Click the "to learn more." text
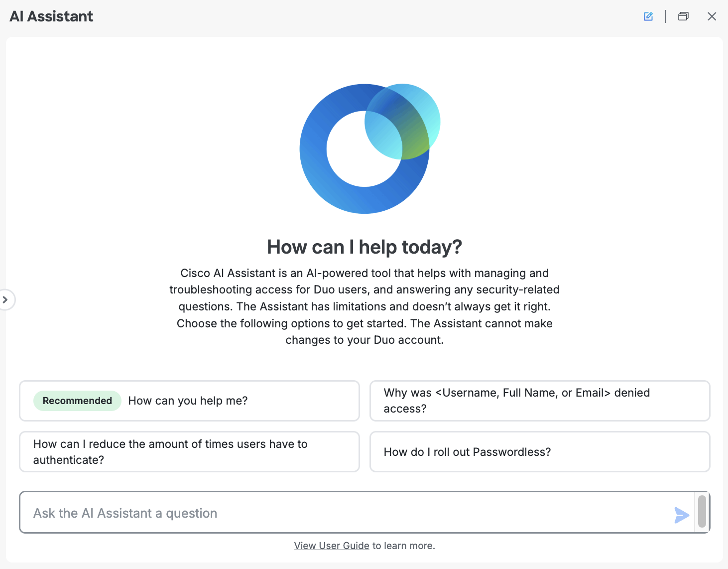This screenshot has height=569, width=728. click(x=403, y=546)
